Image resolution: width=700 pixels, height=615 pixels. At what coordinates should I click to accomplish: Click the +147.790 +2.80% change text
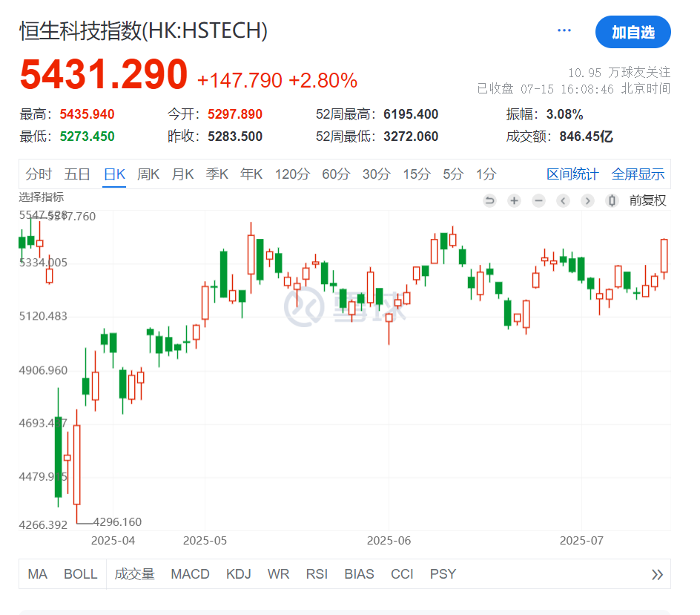click(277, 81)
